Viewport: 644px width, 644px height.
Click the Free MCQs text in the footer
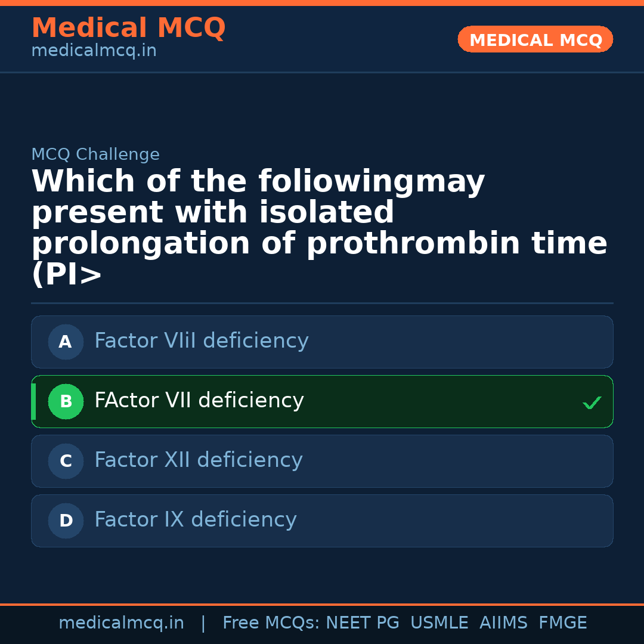271,623
